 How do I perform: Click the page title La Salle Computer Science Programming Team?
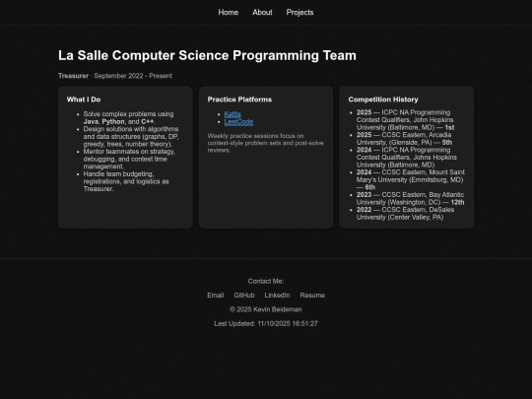(x=207, y=55)
